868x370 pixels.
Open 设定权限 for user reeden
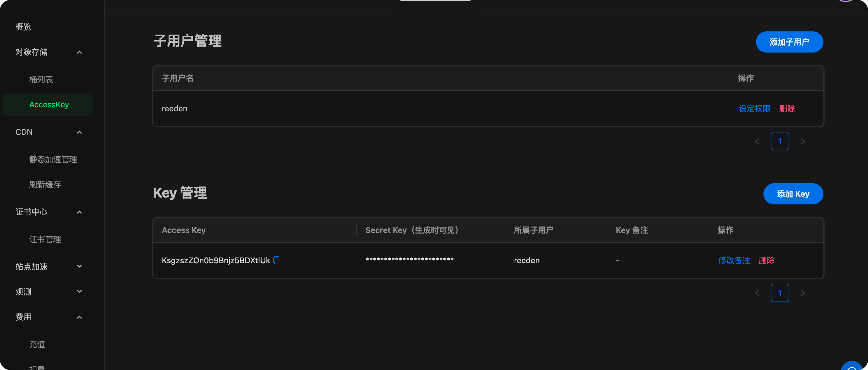coord(755,108)
